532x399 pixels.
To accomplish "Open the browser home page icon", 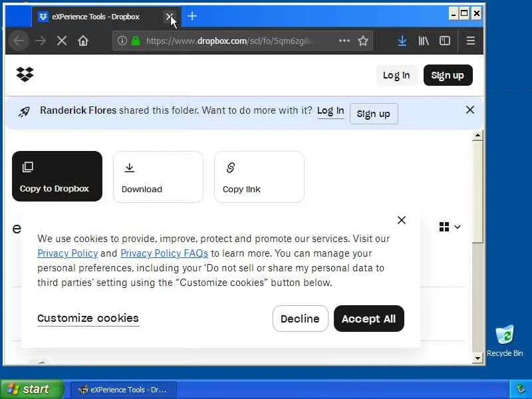I will click(x=83, y=41).
